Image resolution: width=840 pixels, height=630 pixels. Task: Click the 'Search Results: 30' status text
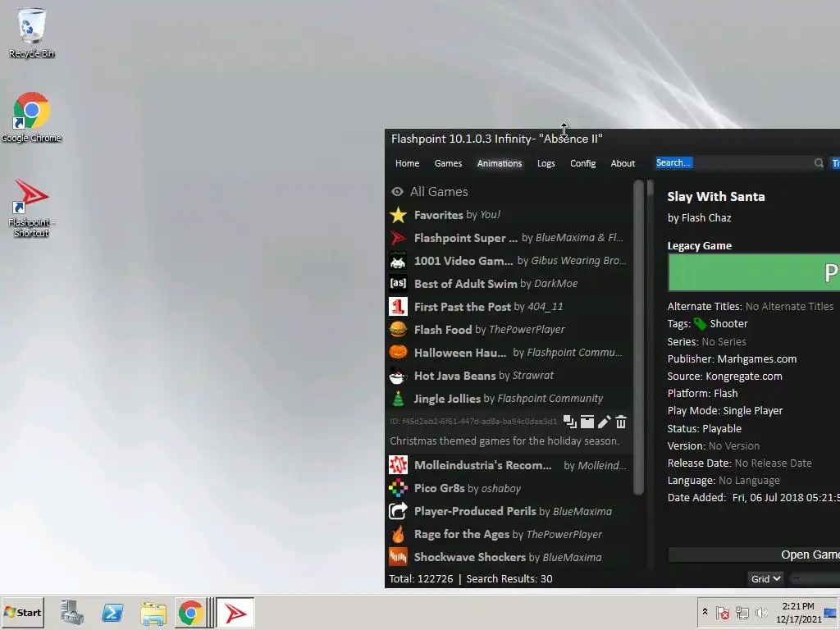(509, 578)
